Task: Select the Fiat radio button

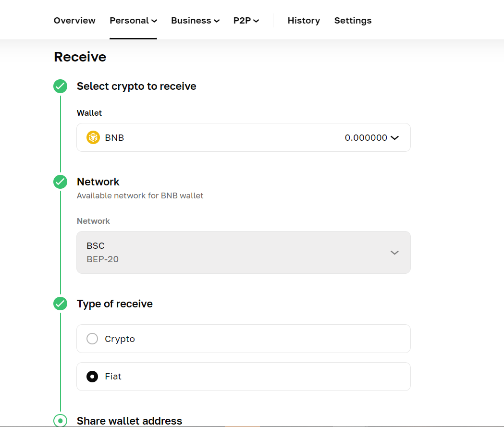Action: (x=92, y=377)
